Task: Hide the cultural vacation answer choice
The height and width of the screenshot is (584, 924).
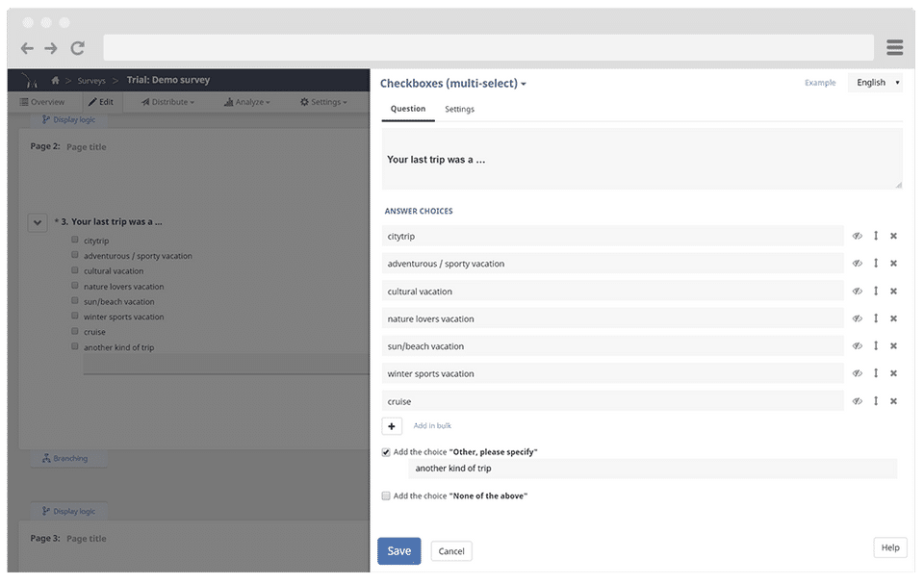Action: click(858, 292)
